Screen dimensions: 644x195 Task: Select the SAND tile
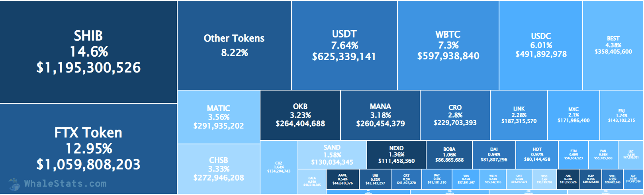click(332, 155)
